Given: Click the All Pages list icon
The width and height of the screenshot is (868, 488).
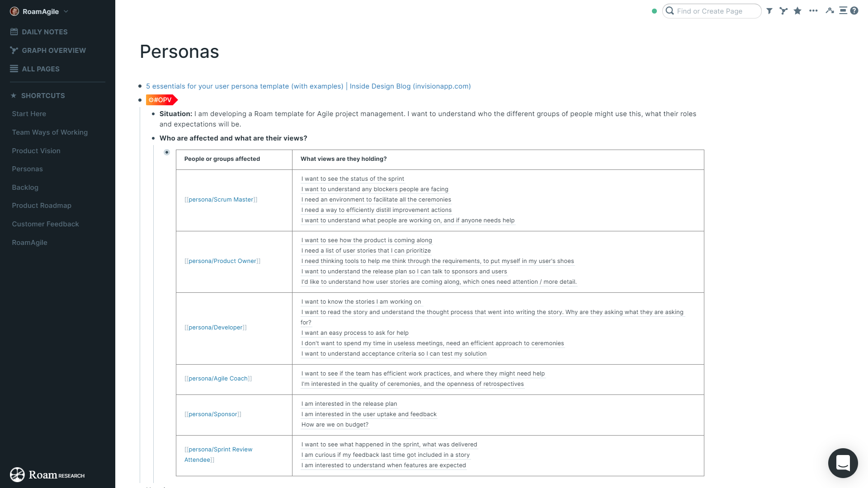Looking at the screenshot, I should tap(14, 69).
